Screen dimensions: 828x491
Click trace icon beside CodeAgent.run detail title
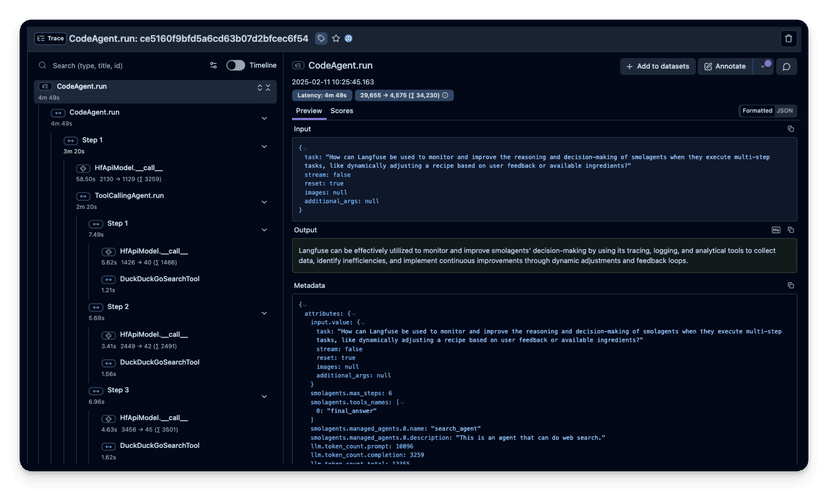click(298, 65)
